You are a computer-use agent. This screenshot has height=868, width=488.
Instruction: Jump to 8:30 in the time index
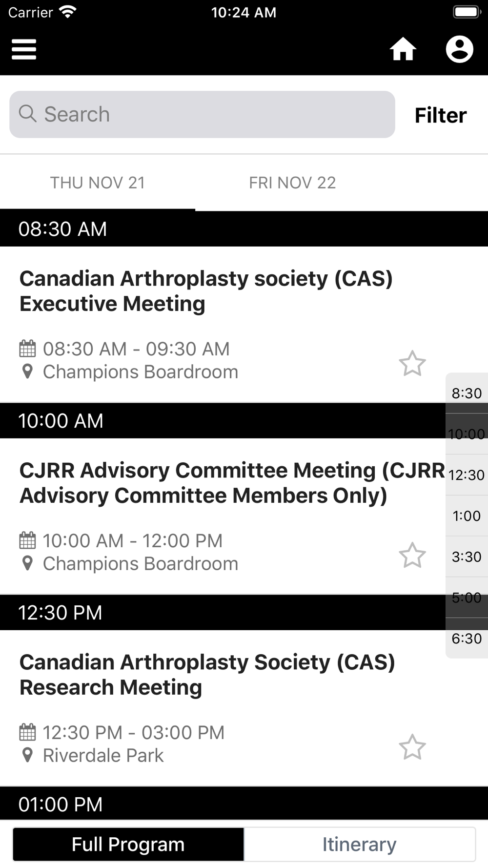(467, 393)
